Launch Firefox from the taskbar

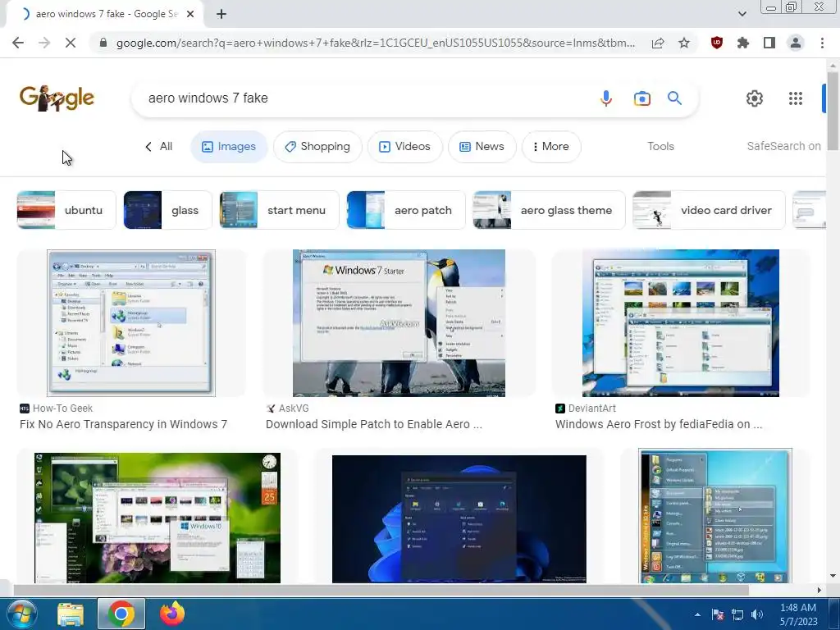pyautogui.click(x=172, y=614)
